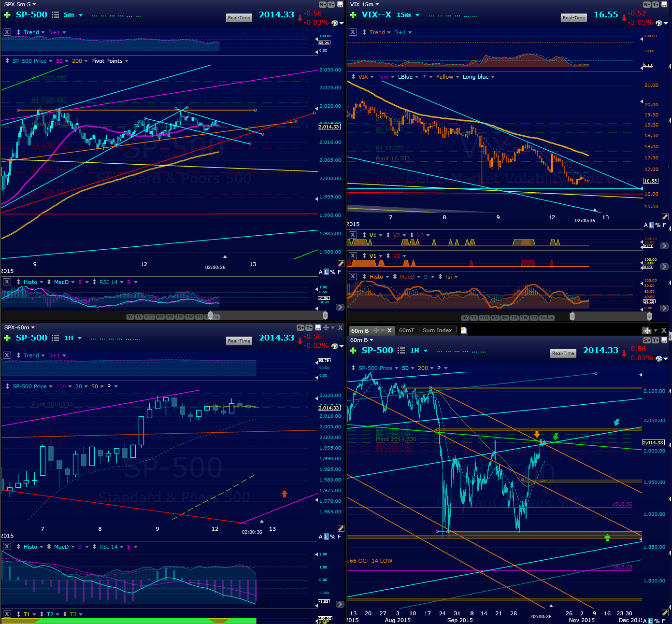Open the color palette icon in the SPX 5m panel
The width and height of the screenshot is (672, 624).
coord(335,23)
